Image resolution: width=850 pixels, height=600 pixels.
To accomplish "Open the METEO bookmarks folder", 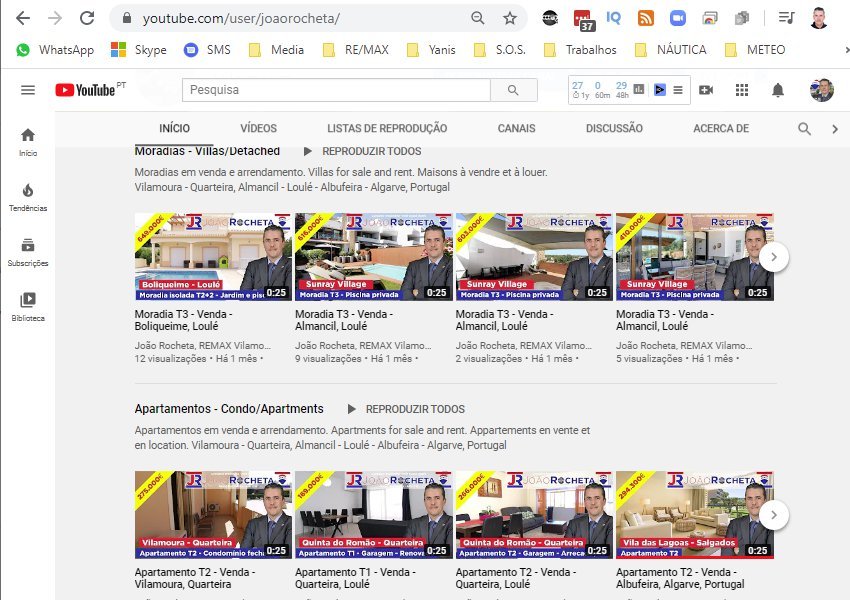I will click(x=755, y=50).
